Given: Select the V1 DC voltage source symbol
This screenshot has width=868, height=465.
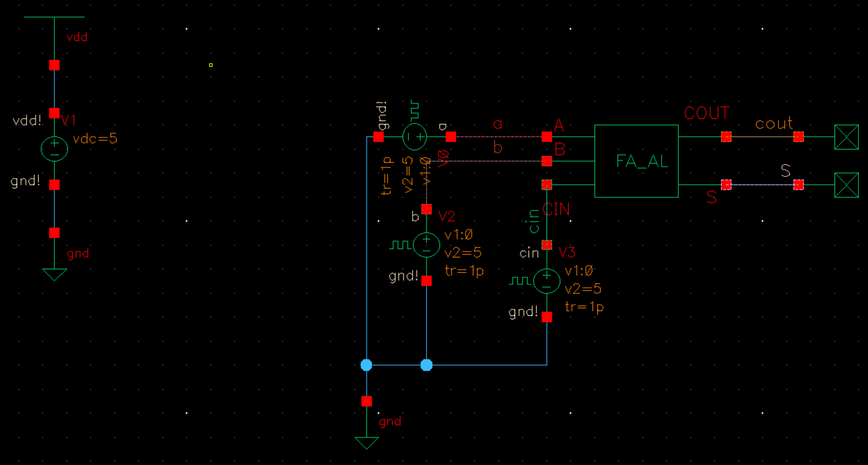Looking at the screenshot, I should (x=54, y=149).
